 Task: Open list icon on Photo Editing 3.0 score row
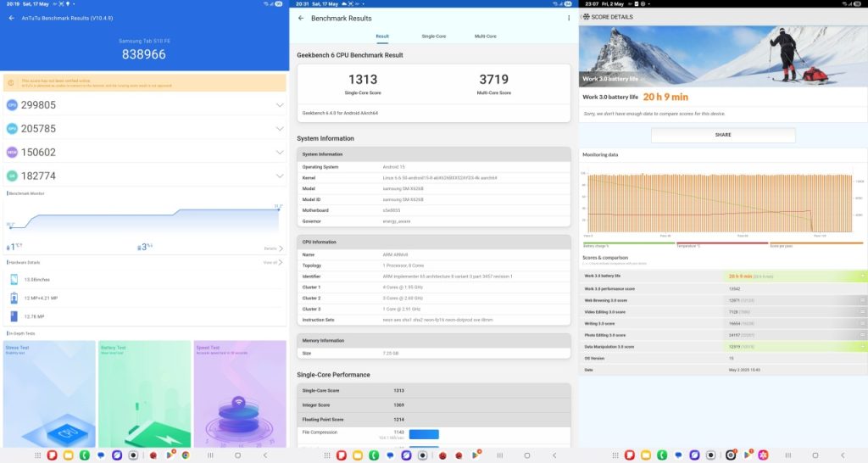point(862,335)
